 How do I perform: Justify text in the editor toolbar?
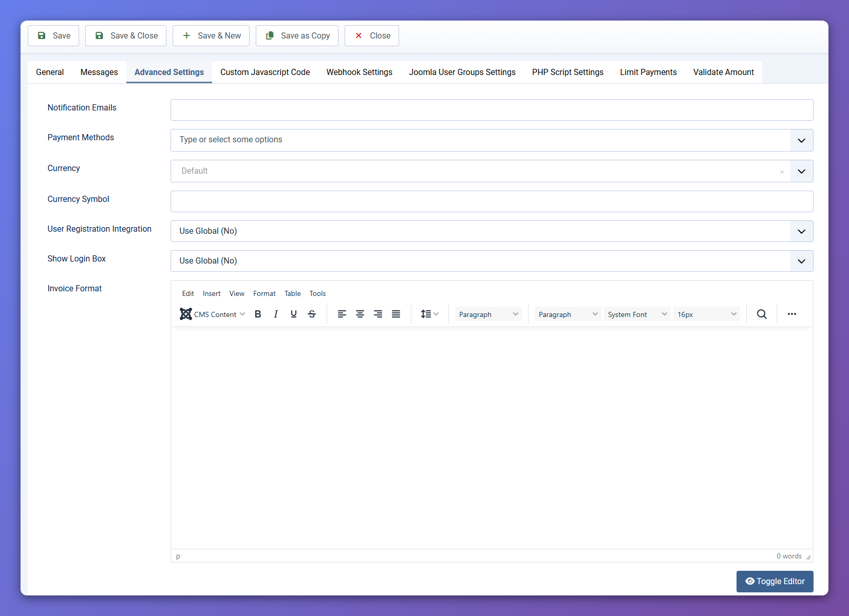click(x=396, y=314)
